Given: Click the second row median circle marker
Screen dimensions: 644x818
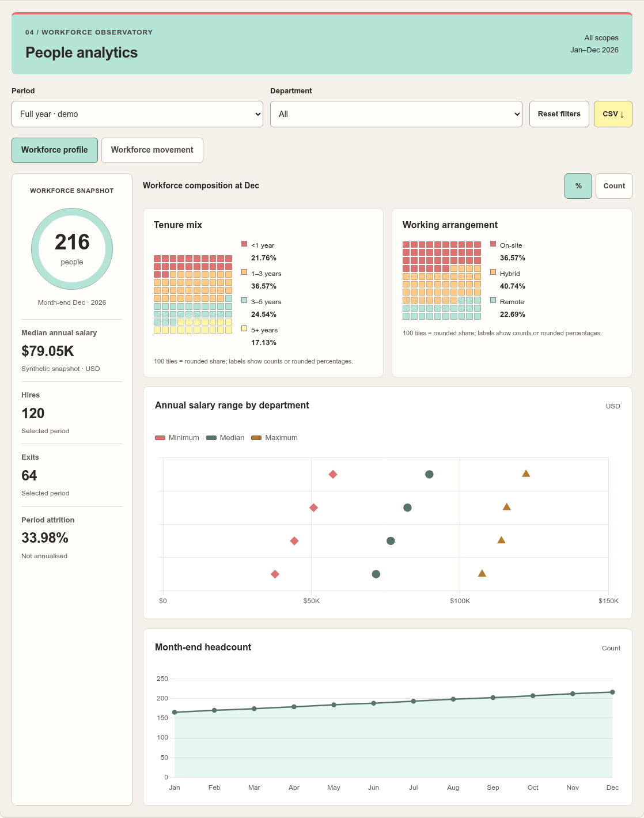Looking at the screenshot, I should pyautogui.click(x=407, y=508).
